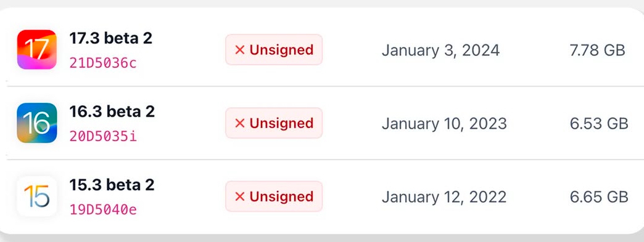
Task: Click the January 10, 2023 release date
Action: pyautogui.click(x=444, y=124)
